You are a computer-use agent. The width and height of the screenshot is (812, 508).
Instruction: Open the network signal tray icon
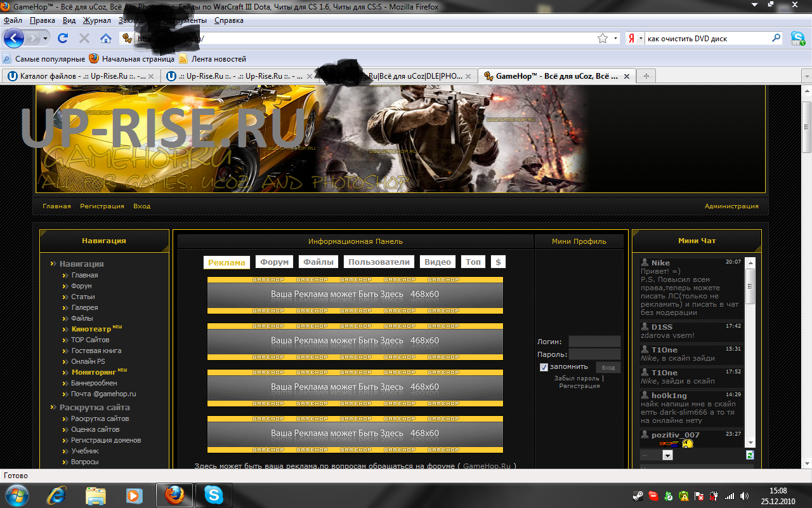730,495
